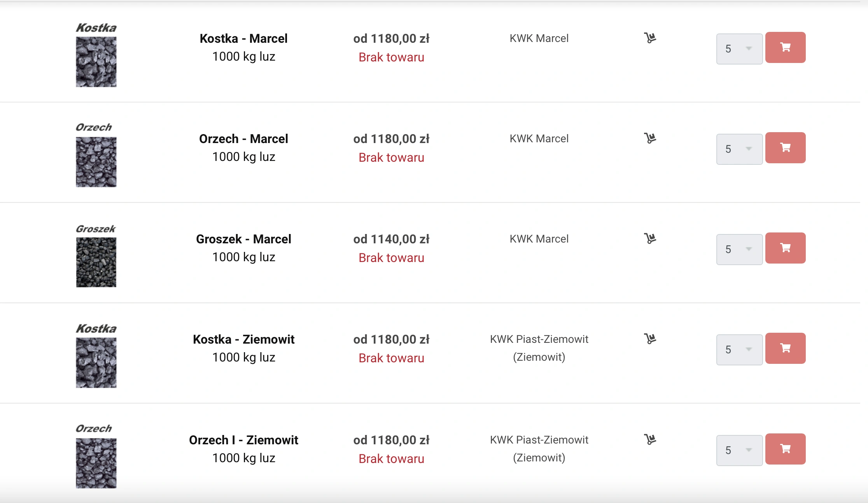The image size is (868, 503).
Task: Click the Kostka - Ziemowit coal thumbnail
Action: point(96,356)
